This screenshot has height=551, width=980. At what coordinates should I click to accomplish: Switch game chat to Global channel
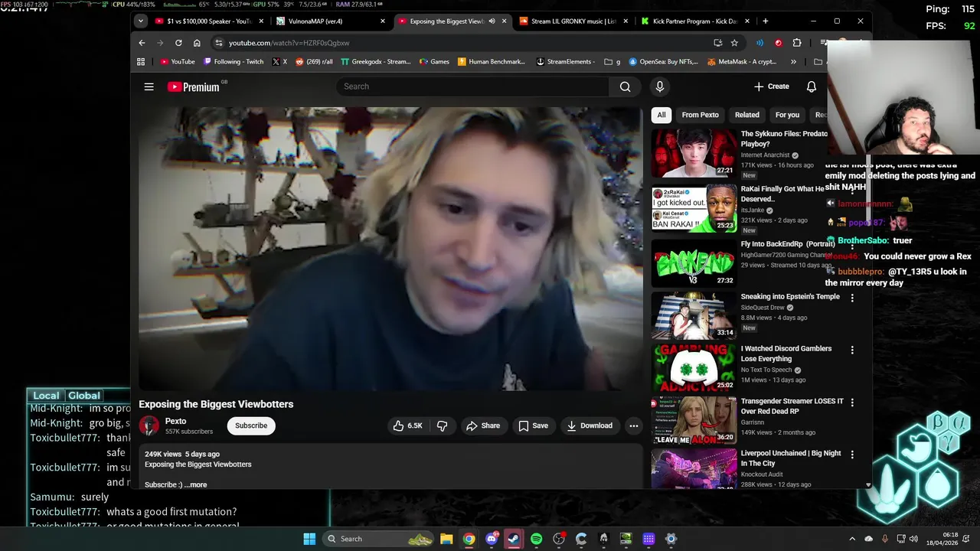[84, 396]
